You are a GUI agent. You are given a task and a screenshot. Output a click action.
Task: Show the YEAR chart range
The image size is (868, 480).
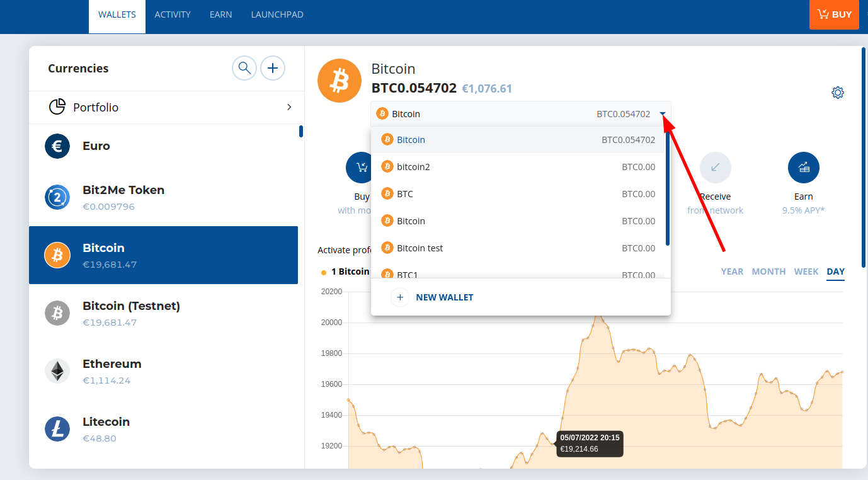[x=732, y=271]
